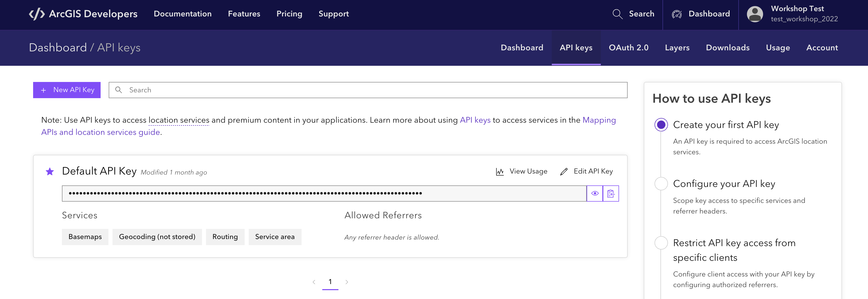Click the Routing service tag
The image size is (868, 299).
pyautogui.click(x=225, y=237)
